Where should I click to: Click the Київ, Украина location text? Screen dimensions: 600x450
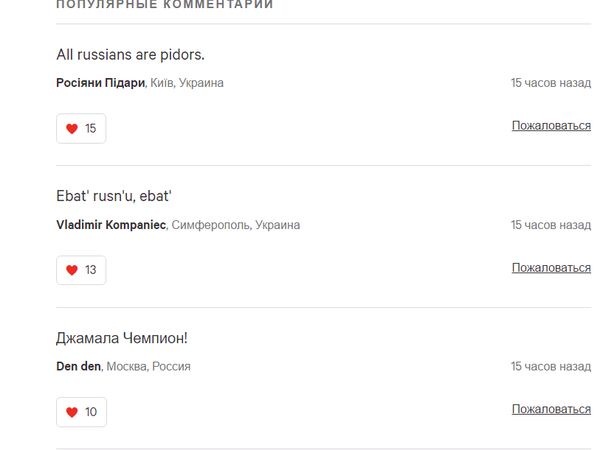coord(187,83)
